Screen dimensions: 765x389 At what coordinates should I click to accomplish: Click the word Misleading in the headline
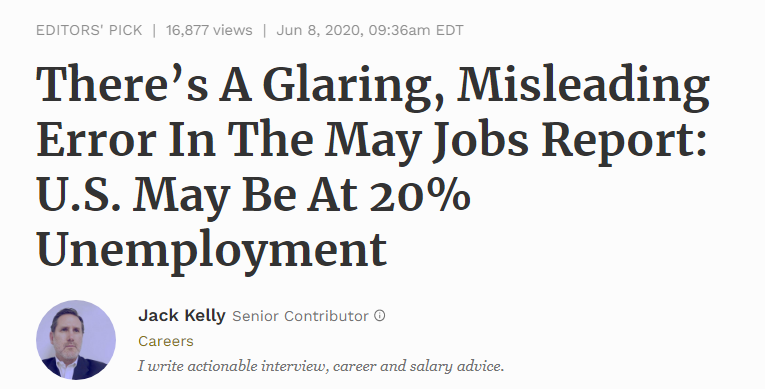pyautogui.click(x=583, y=88)
